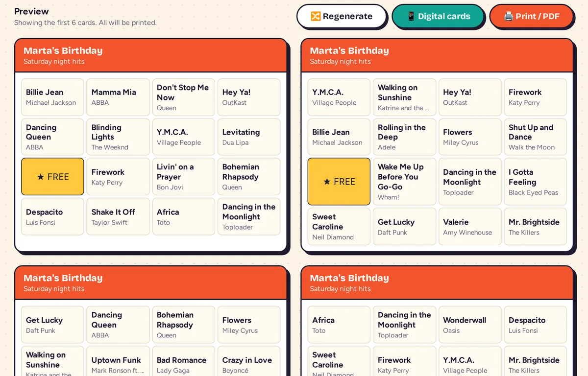Select Shake It Off by Taylor Swift

click(118, 217)
